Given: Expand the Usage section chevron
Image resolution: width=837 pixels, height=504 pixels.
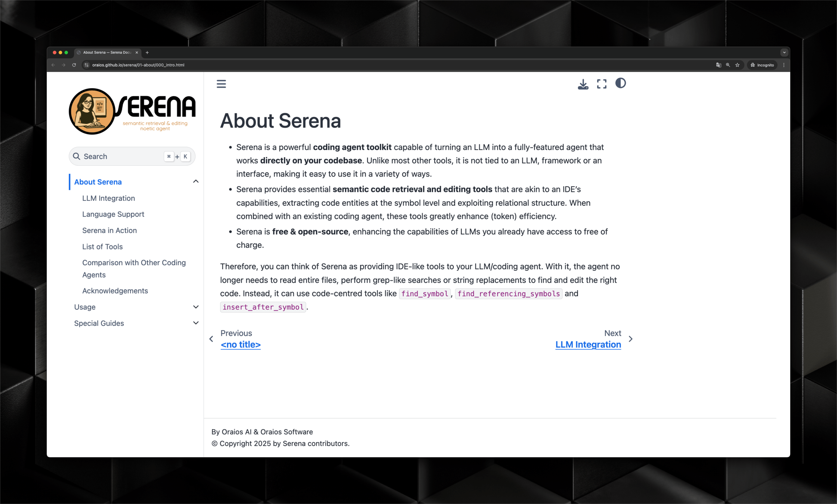Looking at the screenshot, I should tap(195, 307).
